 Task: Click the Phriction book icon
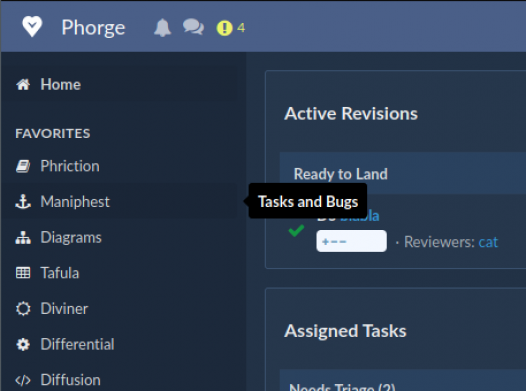point(23,166)
